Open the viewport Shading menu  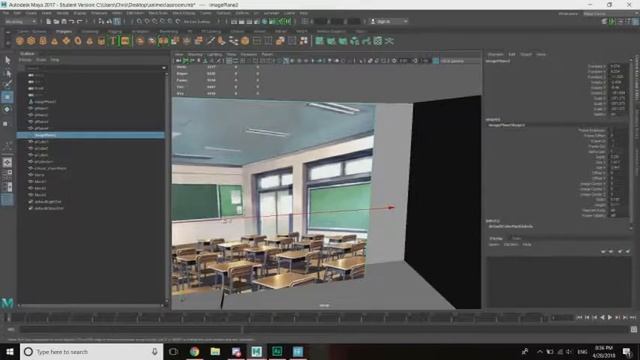pyautogui.click(x=195, y=54)
